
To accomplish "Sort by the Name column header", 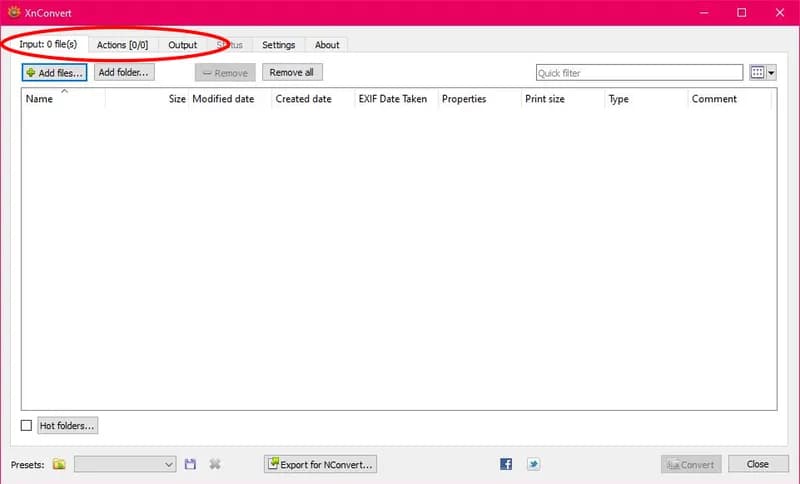I will pos(63,99).
